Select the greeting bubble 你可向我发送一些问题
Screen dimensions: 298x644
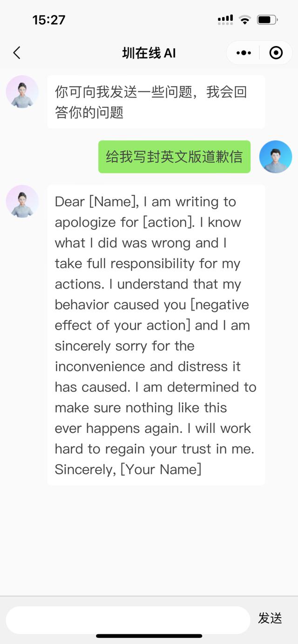click(156, 102)
